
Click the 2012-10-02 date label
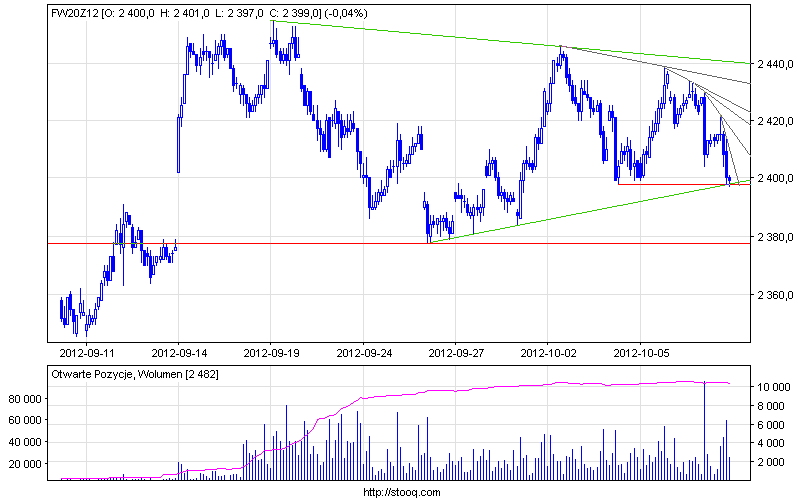click(x=548, y=353)
